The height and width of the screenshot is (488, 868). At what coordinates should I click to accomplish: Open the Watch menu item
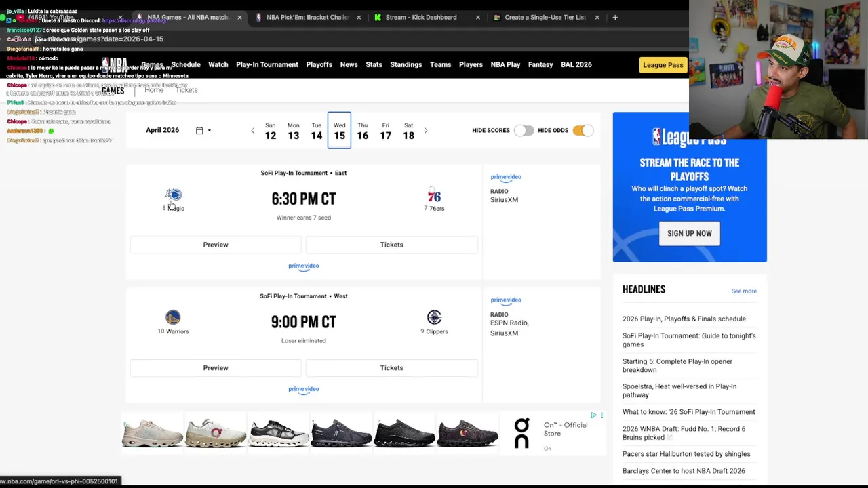(x=218, y=64)
